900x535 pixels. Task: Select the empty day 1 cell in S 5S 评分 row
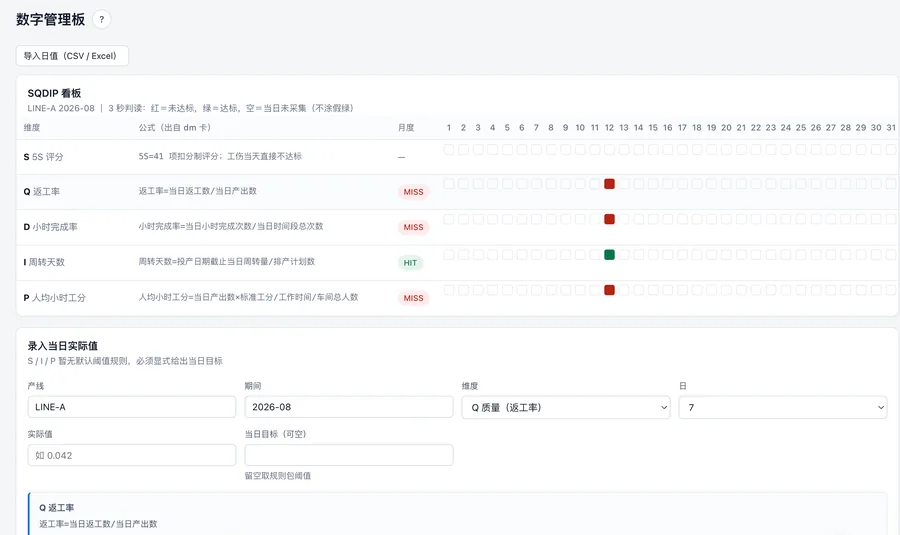pyautogui.click(x=449, y=149)
